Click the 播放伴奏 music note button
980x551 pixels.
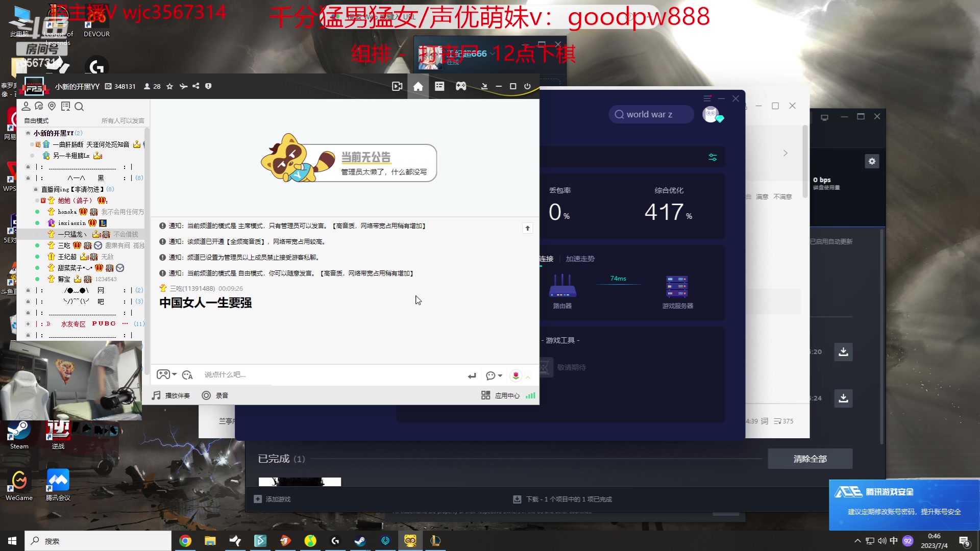171,395
